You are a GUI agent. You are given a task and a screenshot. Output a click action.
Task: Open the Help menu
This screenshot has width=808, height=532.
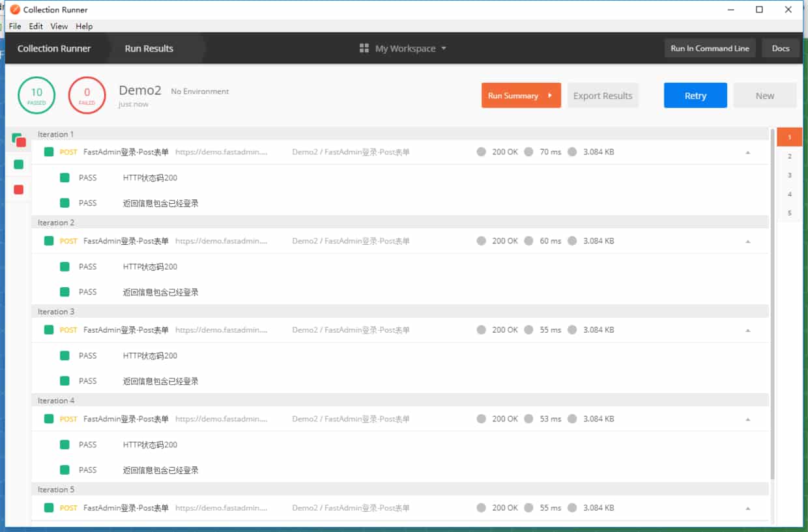click(x=84, y=26)
